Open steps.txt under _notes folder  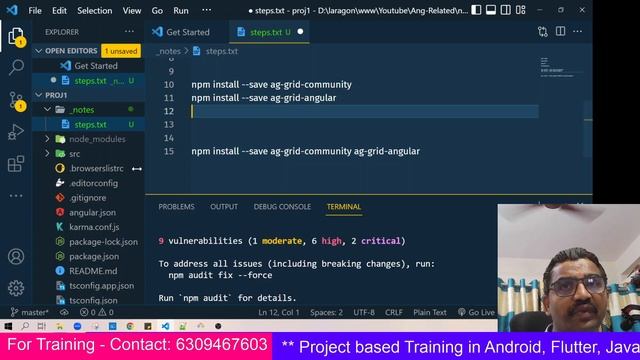88,124
